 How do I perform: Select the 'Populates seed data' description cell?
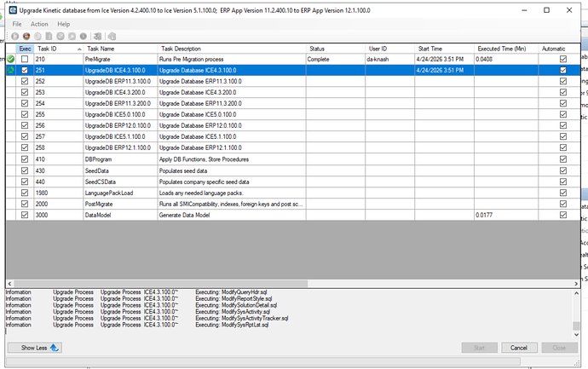[x=232, y=170]
